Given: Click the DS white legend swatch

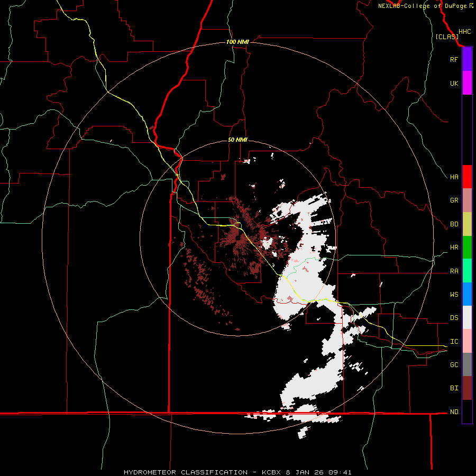Looking at the screenshot, I should [467, 317].
